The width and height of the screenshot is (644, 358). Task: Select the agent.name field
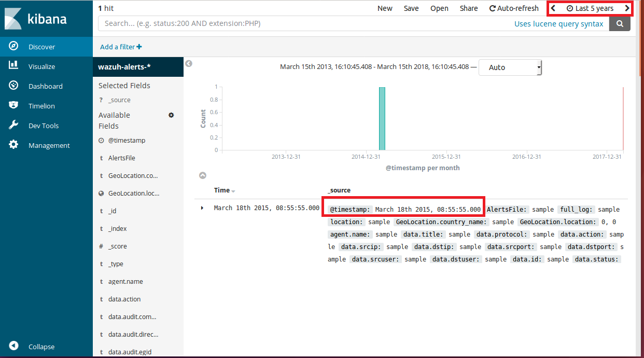tap(125, 281)
